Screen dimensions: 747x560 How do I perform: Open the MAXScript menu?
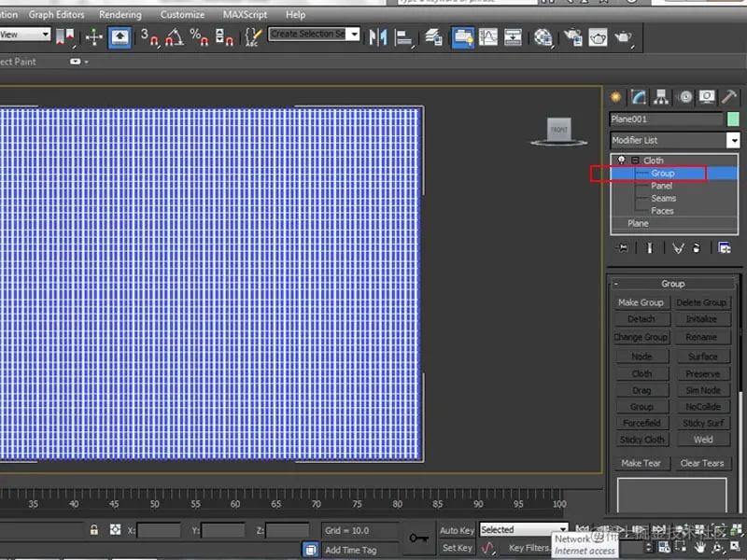[x=245, y=15]
